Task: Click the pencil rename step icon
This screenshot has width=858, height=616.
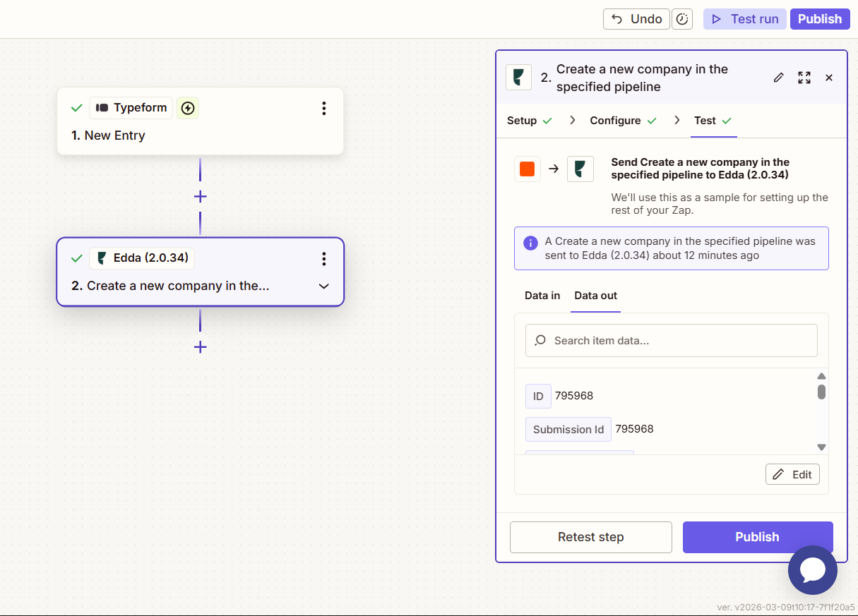Action: (778, 78)
